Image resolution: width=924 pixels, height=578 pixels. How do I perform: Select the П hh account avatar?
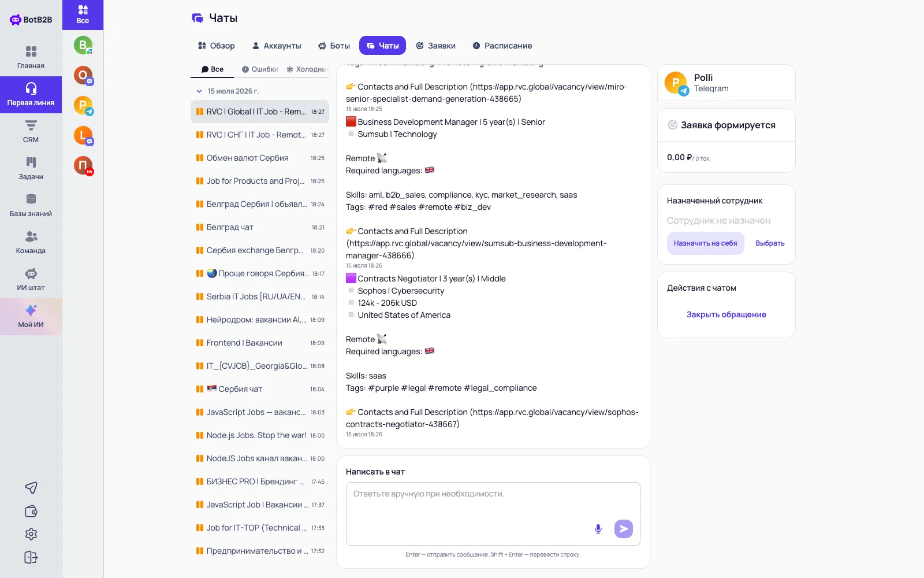coord(83,165)
